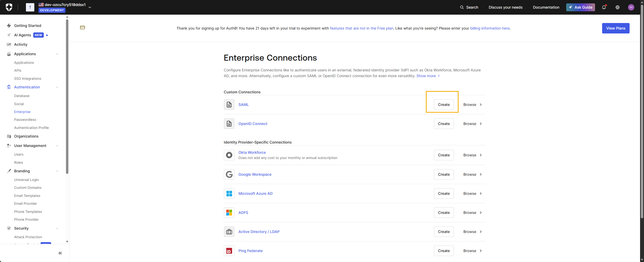Open the notifications bell

[x=604, y=7]
